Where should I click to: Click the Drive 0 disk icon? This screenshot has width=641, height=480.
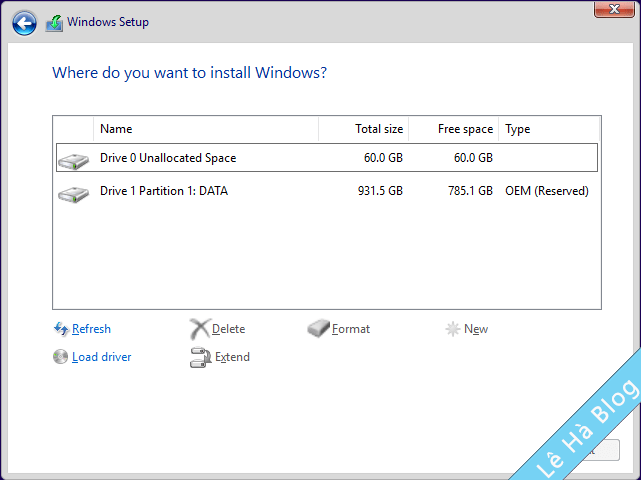click(73, 159)
